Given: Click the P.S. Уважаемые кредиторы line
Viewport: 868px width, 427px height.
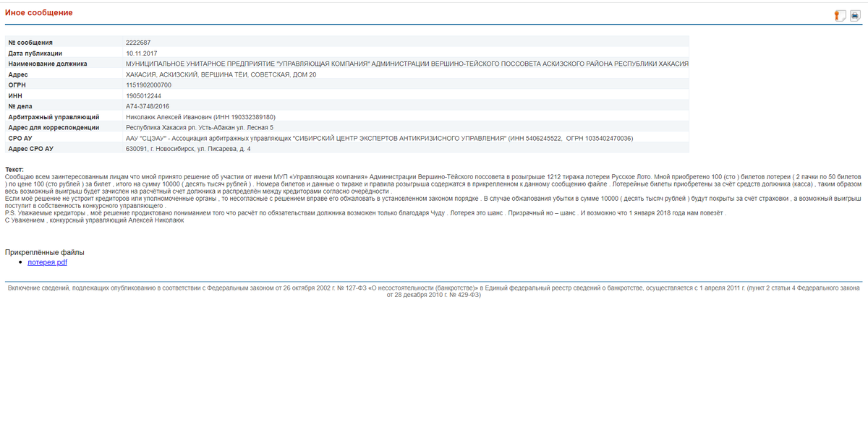Looking at the screenshot, I should [365, 212].
